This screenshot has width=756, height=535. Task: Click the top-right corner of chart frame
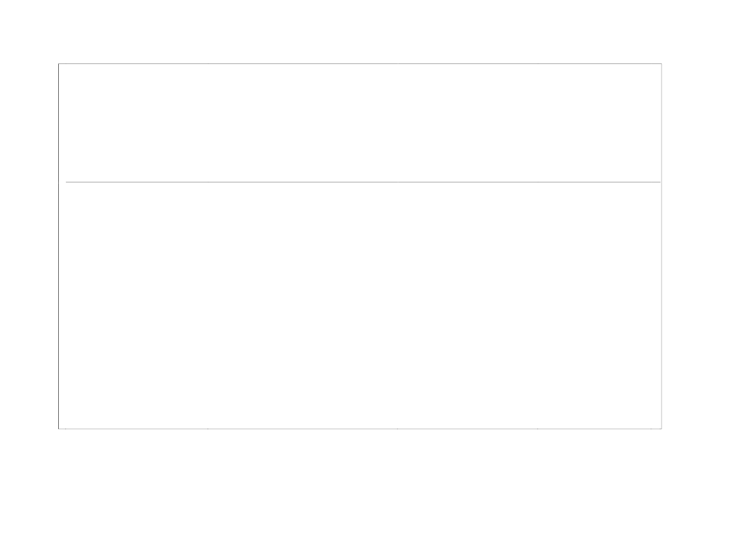coord(662,63)
